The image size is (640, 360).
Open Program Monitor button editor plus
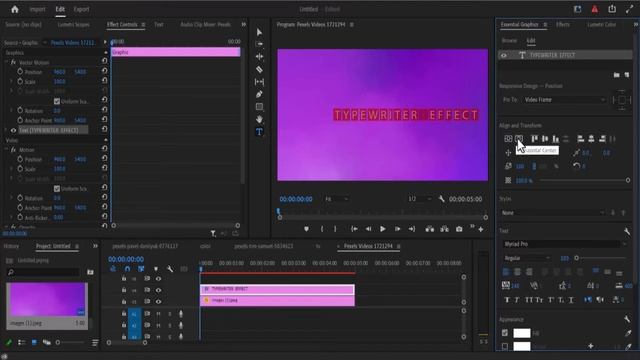click(x=481, y=229)
